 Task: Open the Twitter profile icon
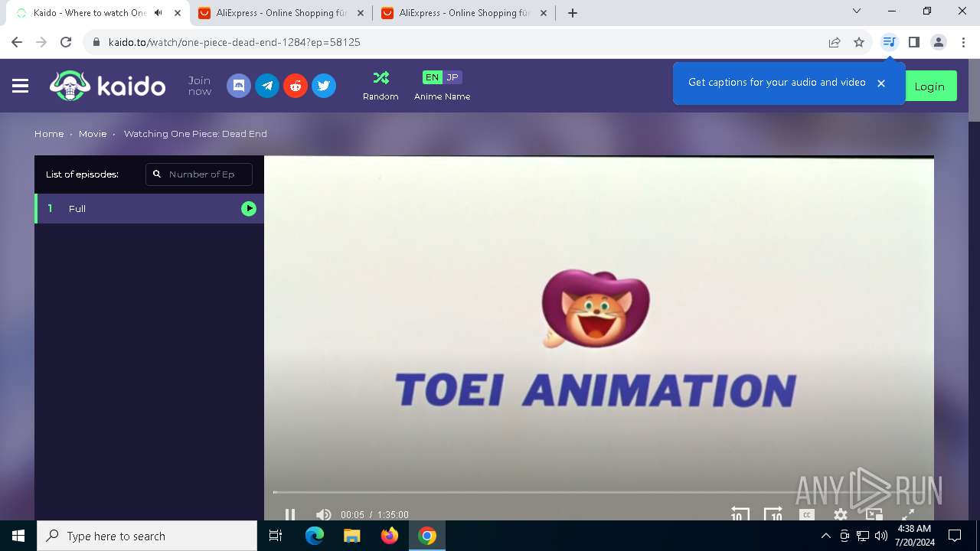(x=324, y=86)
